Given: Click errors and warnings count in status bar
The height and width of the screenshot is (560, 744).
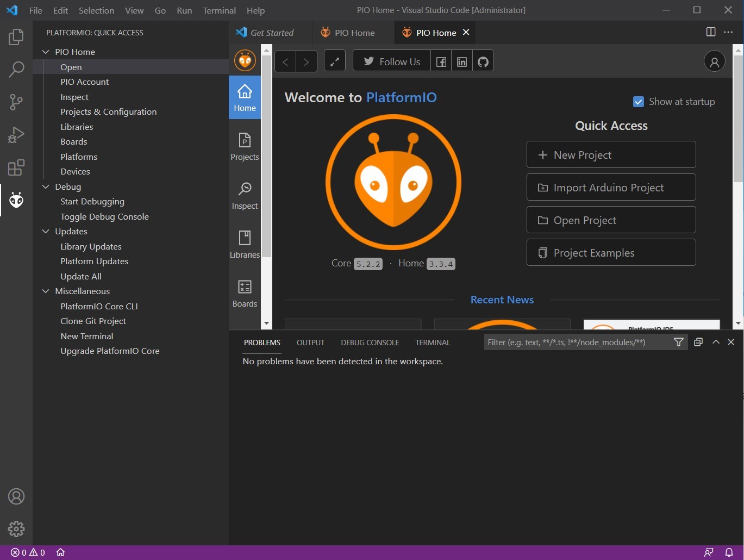Looking at the screenshot, I should (28, 552).
